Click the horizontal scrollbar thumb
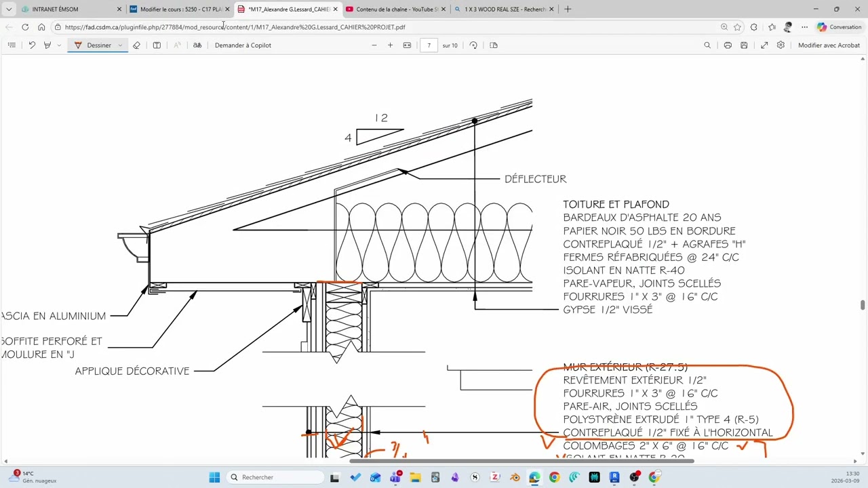 [x=521, y=461]
